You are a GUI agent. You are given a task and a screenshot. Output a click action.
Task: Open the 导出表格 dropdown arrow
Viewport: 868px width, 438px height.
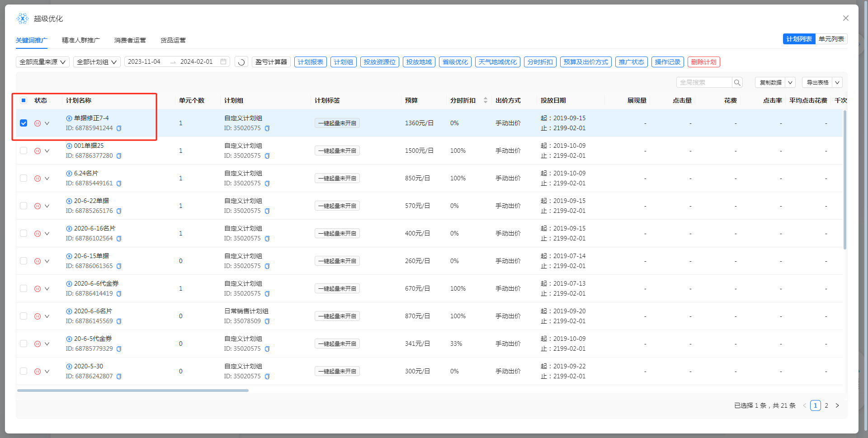[837, 82]
